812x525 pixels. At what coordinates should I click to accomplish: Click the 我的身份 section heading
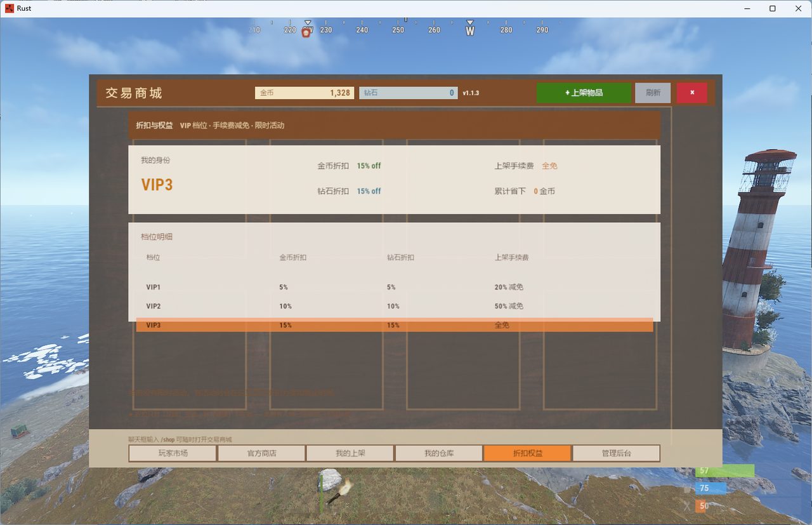tap(155, 161)
